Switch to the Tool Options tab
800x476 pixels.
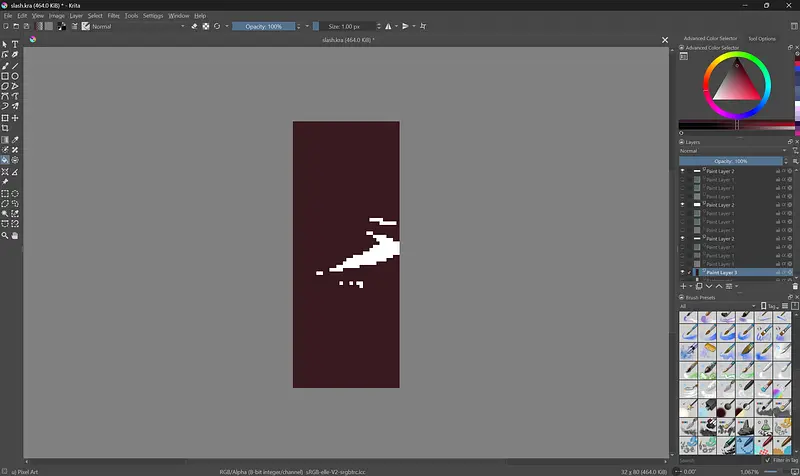point(762,39)
